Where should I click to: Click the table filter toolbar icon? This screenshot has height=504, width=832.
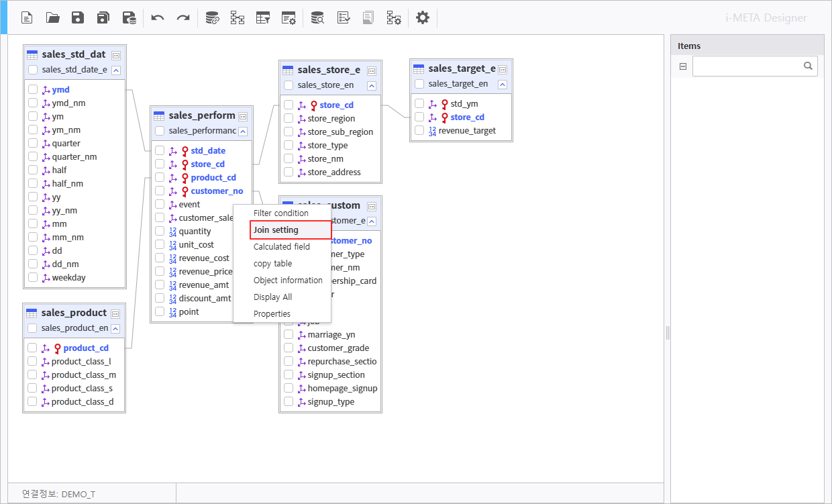(263, 18)
